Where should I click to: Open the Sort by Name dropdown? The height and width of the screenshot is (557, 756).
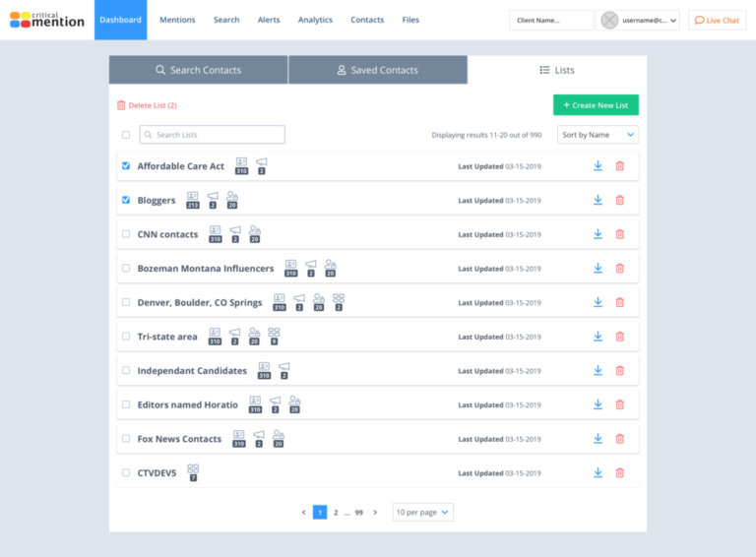[x=598, y=135]
